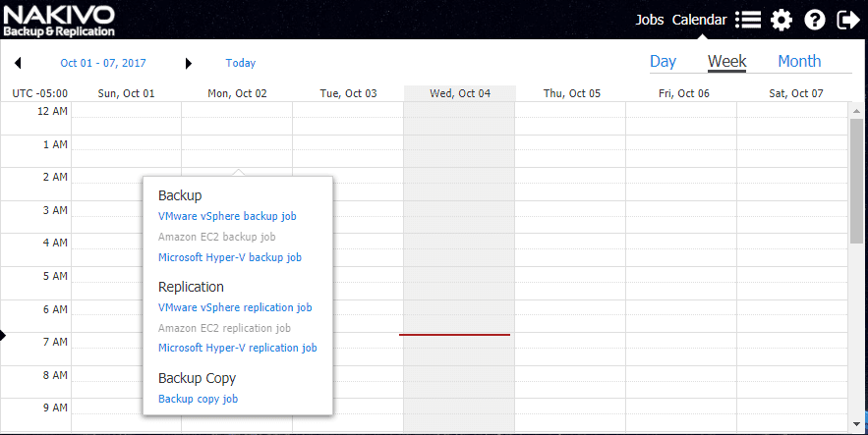
Task: Create VMware vSphere replication job
Action: (235, 307)
